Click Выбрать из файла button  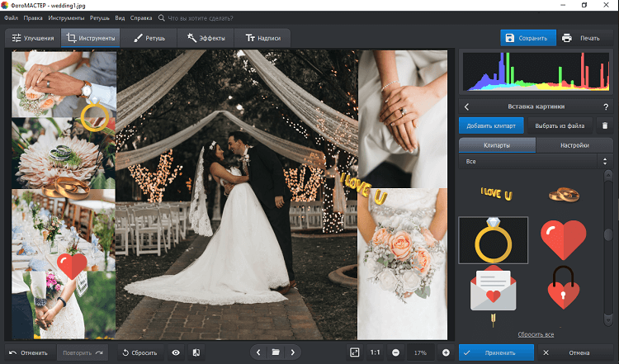pos(560,125)
